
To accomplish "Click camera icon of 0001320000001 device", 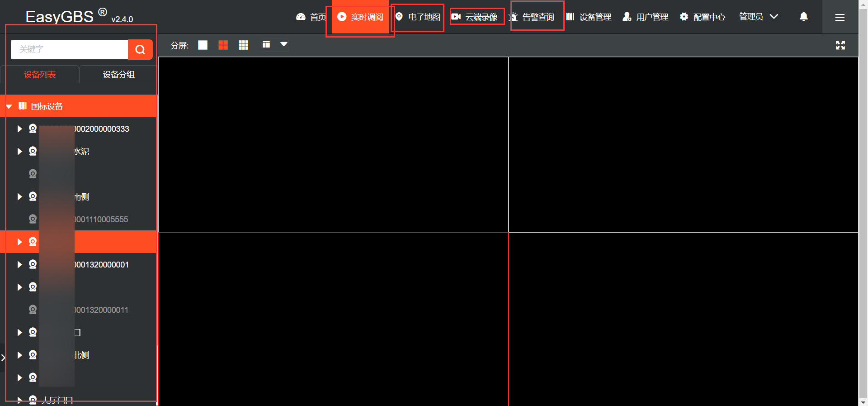I will (33, 264).
